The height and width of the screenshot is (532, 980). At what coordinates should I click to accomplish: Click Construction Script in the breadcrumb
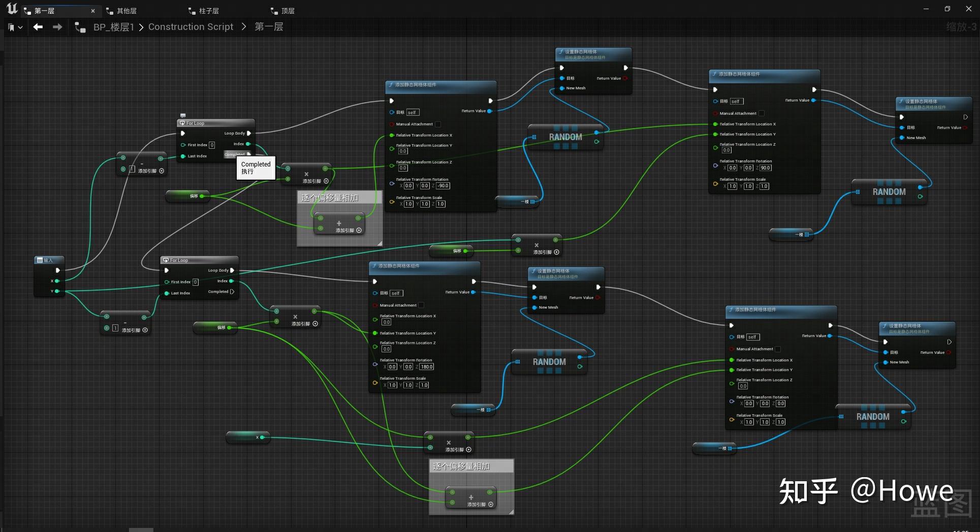pos(191,27)
